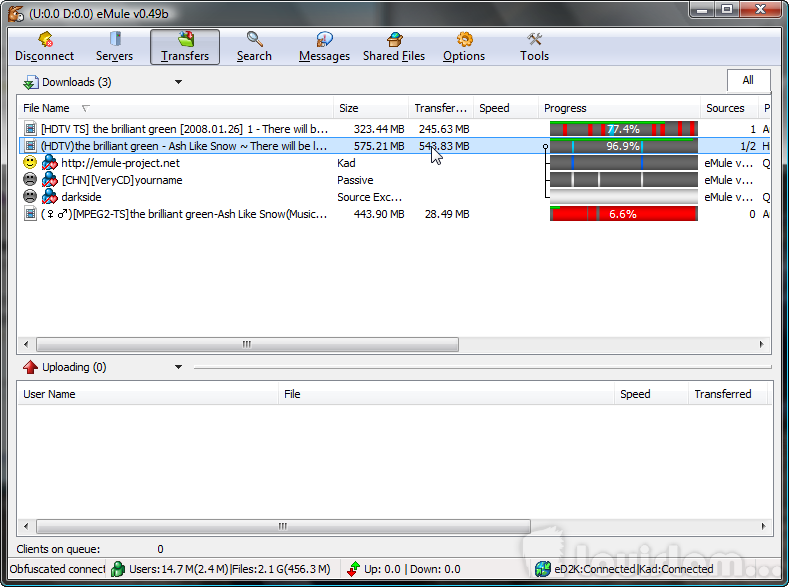Click the Source Exc... status cell
This screenshot has height=587, width=789.
pyautogui.click(x=369, y=197)
